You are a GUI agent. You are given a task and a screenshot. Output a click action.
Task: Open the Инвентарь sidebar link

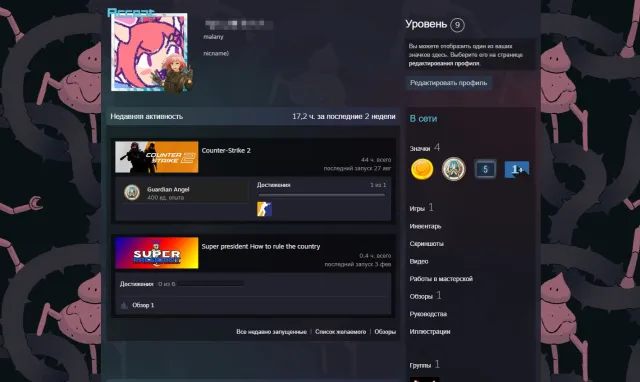click(425, 226)
